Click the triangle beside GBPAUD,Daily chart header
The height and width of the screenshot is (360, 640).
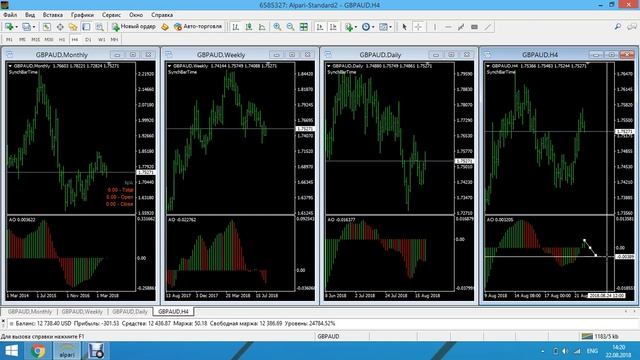[x=329, y=66]
